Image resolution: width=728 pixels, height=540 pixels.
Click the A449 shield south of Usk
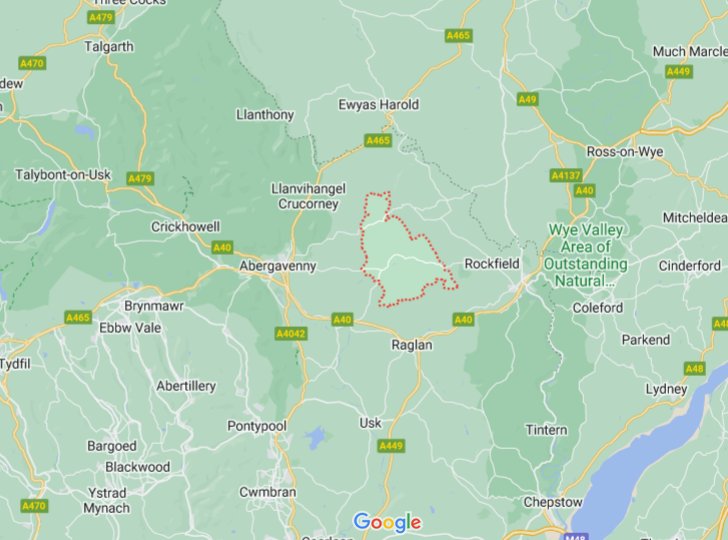click(x=391, y=446)
